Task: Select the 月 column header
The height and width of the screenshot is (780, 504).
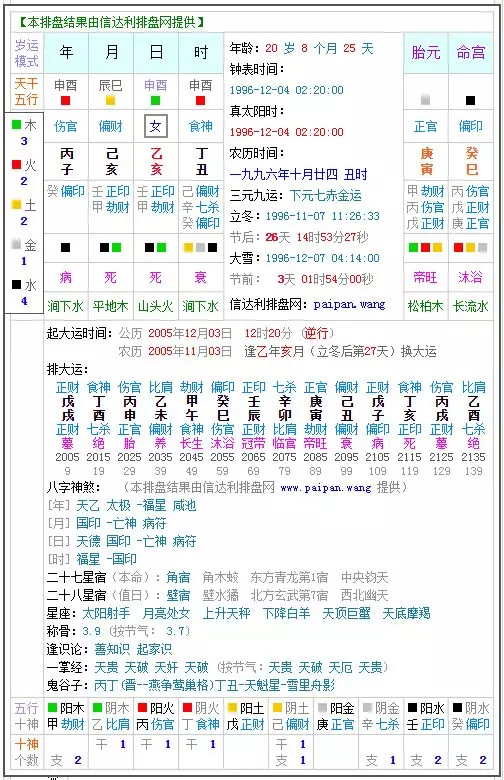Action: point(111,52)
